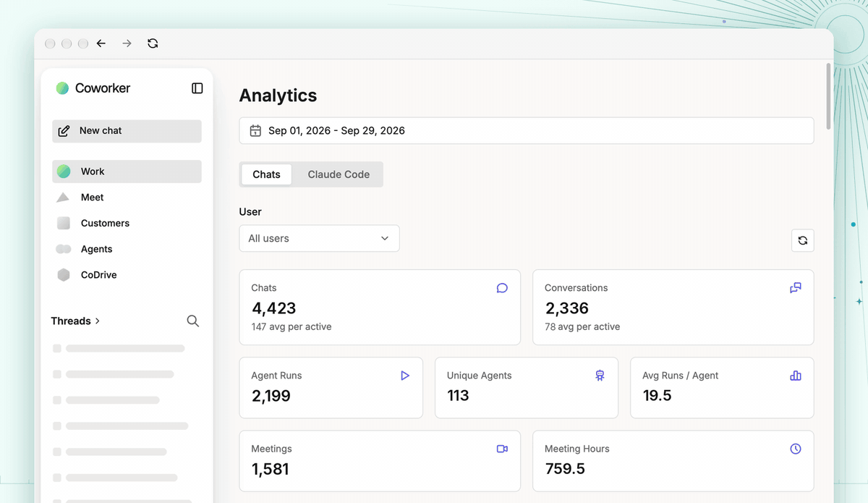
Task: Click the green Work circle icon
Action: (x=64, y=172)
